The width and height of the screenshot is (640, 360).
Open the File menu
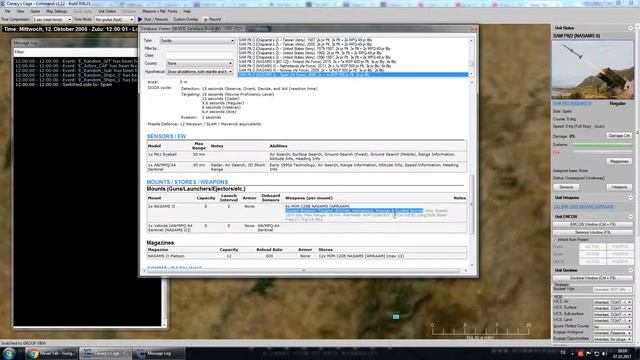tap(7, 11)
